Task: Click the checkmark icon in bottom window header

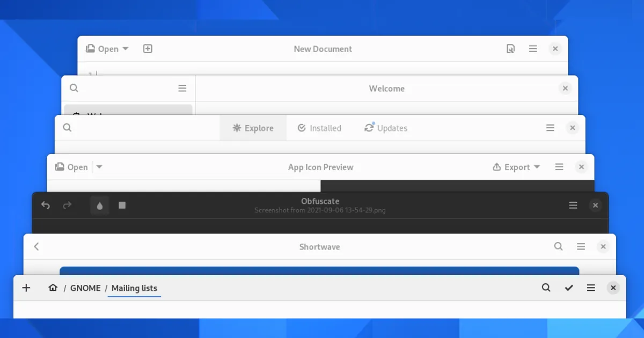Action: coord(569,288)
